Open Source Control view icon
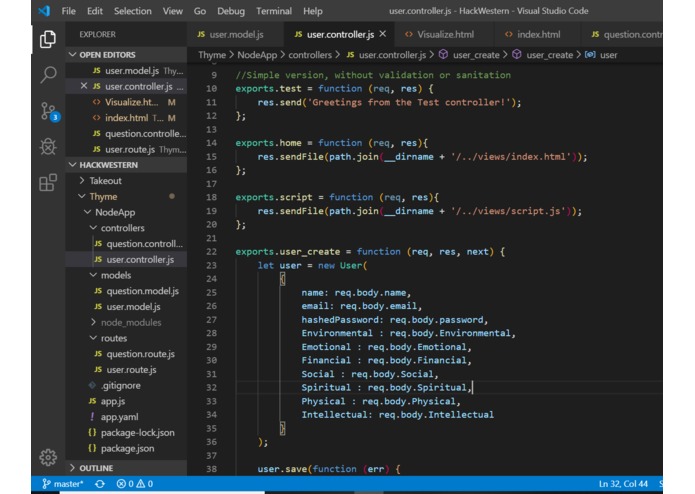Viewport: 695px width, 494px height. tap(47, 111)
